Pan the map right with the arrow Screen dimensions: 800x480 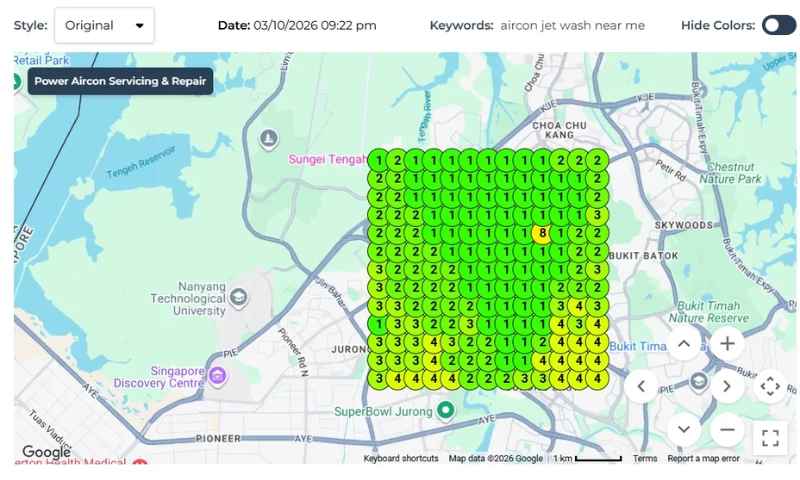click(x=727, y=387)
